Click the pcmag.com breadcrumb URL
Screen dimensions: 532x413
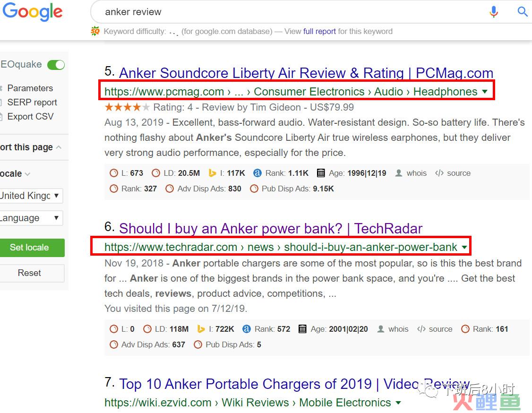291,91
